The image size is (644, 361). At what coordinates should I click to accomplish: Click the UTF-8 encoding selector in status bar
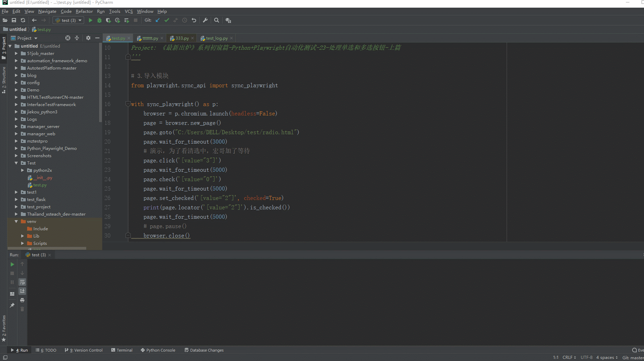point(586,358)
